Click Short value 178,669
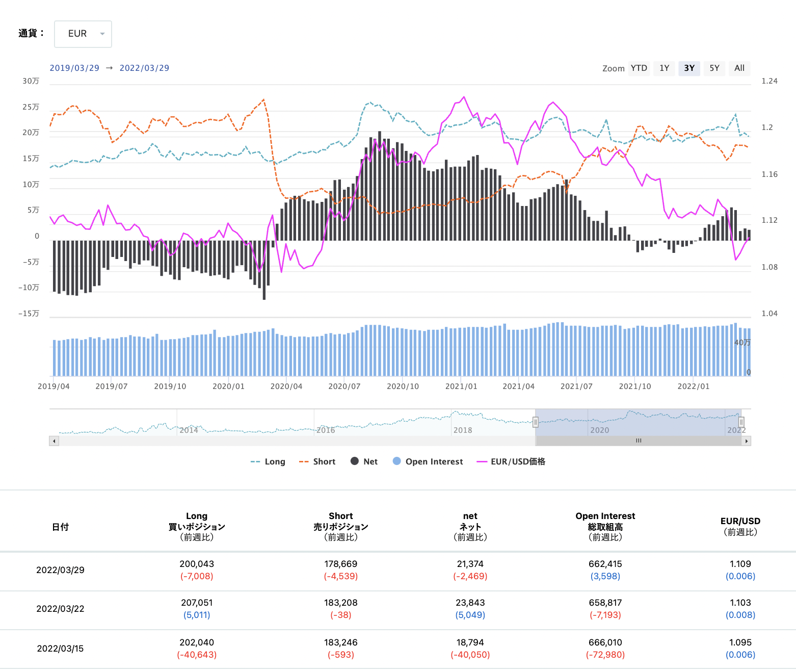This screenshot has height=672, width=796. click(x=341, y=564)
